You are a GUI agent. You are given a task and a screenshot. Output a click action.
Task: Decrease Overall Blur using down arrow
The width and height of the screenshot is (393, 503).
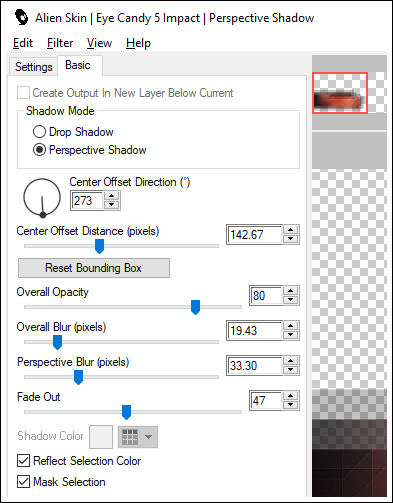click(x=291, y=334)
